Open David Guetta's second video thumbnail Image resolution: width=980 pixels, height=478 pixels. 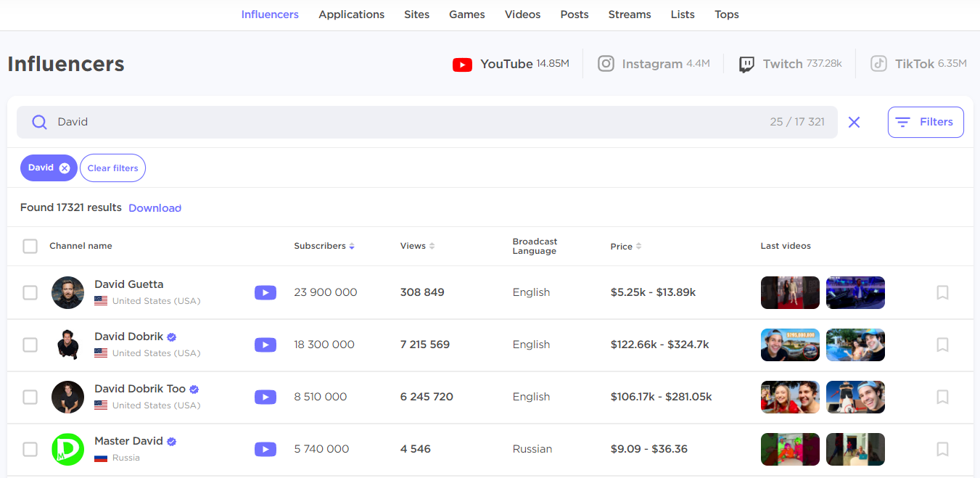(x=856, y=293)
